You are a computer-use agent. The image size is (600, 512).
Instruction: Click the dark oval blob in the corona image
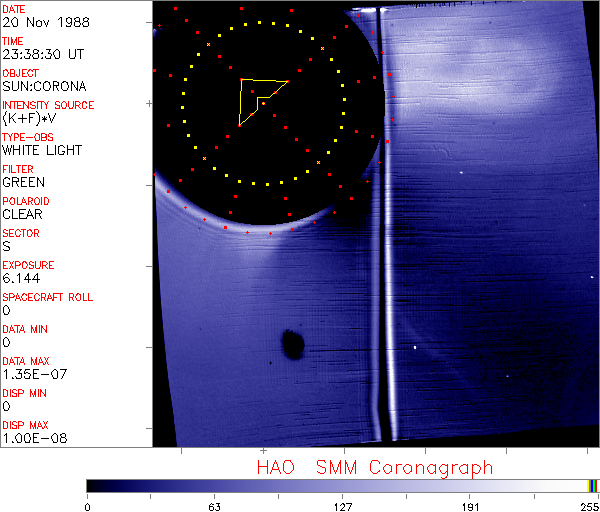point(293,345)
